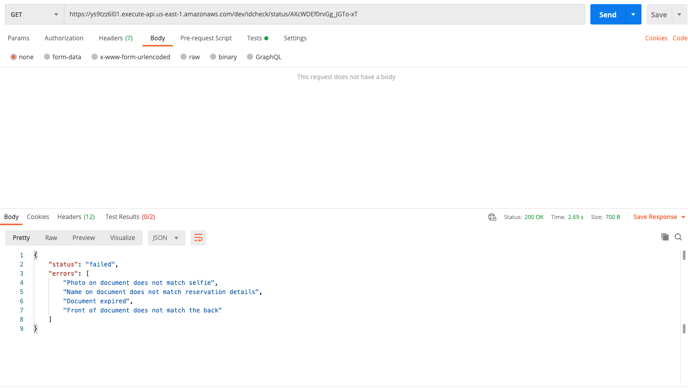Click the 200 OK status text
This screenshot has width=688, height=388.
pos(534,217)
